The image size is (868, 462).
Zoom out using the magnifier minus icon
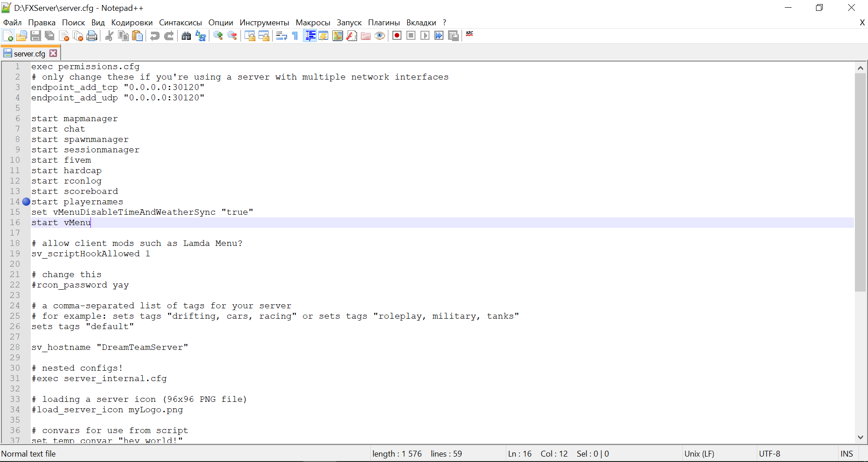[232, 36]
